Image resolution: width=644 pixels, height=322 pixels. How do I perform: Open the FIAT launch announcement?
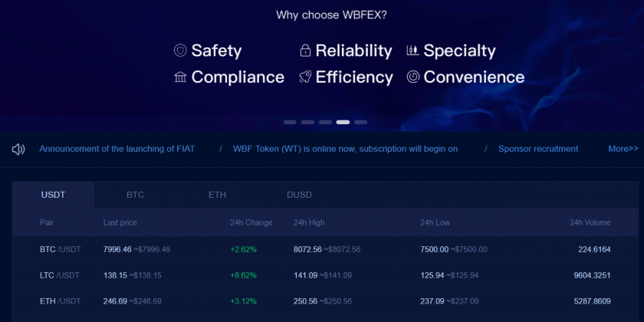[x=117, y=149]
